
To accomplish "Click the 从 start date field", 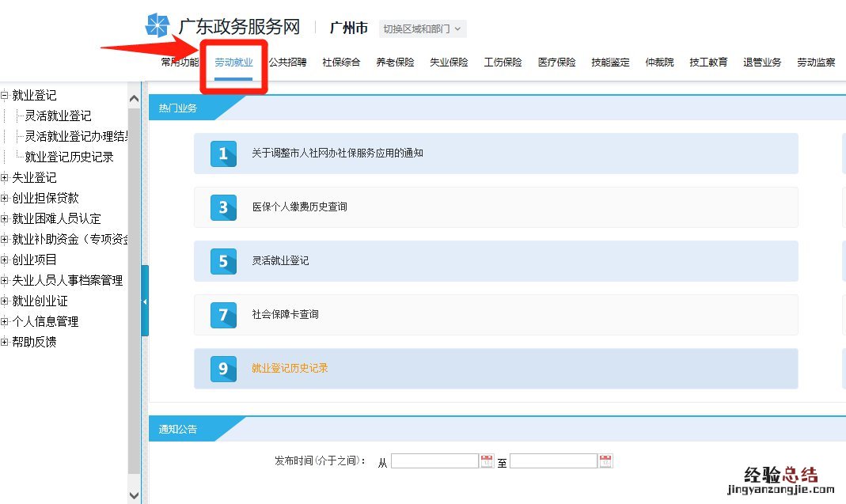I will pos(434,460).
